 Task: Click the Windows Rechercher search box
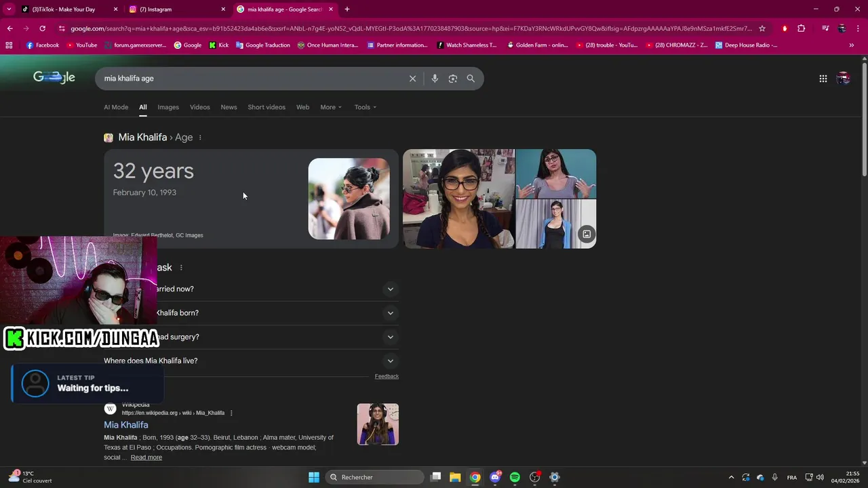click(374, 477)
